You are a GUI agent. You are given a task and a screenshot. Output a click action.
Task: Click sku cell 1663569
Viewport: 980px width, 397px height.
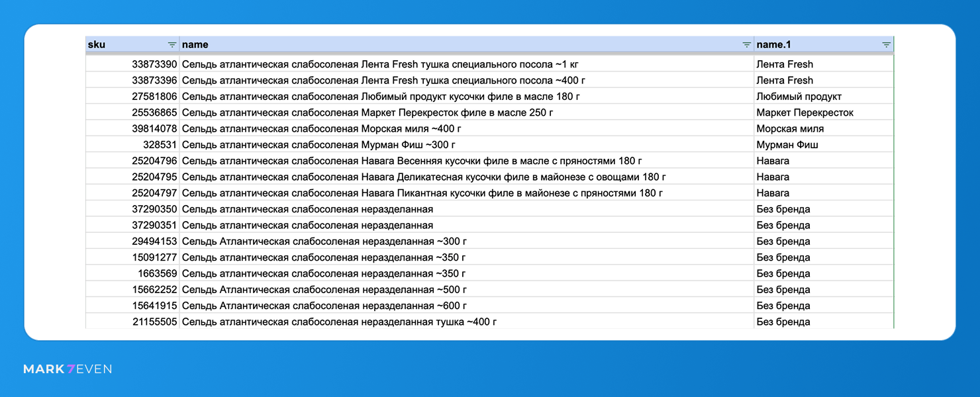132,273
